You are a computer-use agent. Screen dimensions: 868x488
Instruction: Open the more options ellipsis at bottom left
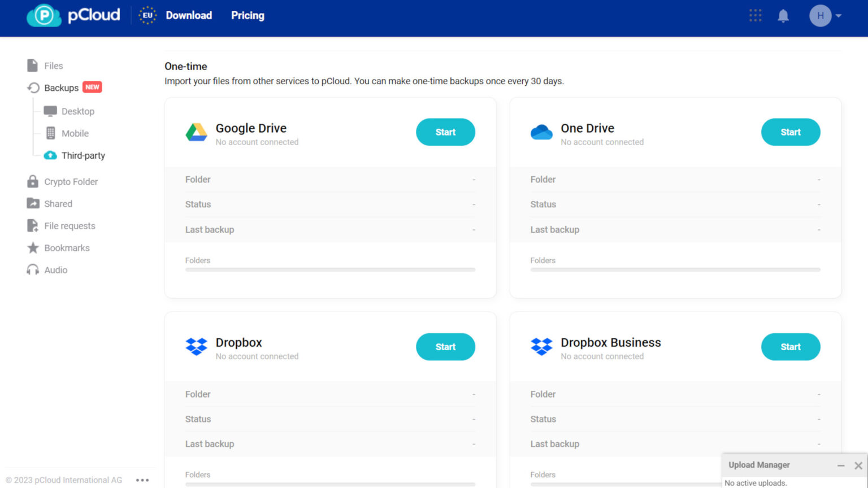143,480
